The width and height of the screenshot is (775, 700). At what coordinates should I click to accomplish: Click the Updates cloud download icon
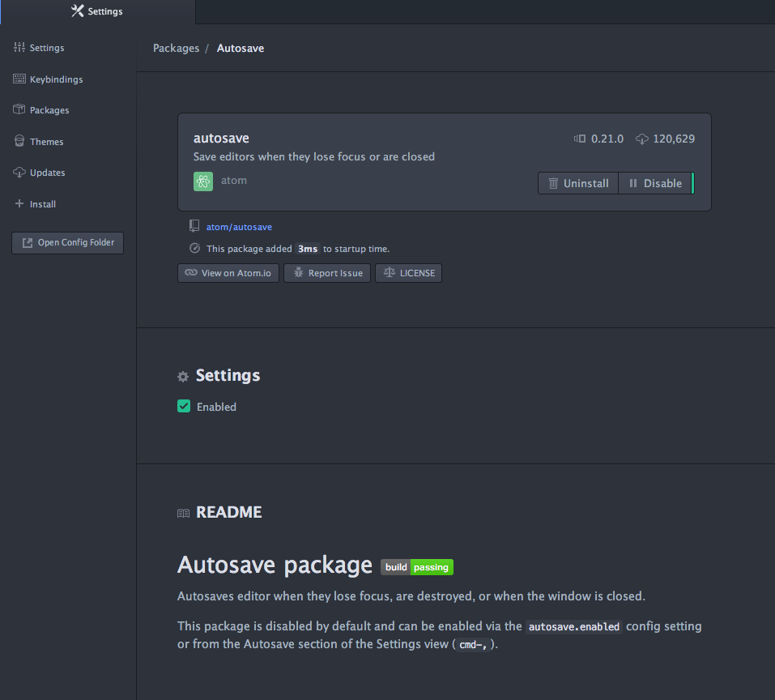pyautogui.click(x=19, y=172)
